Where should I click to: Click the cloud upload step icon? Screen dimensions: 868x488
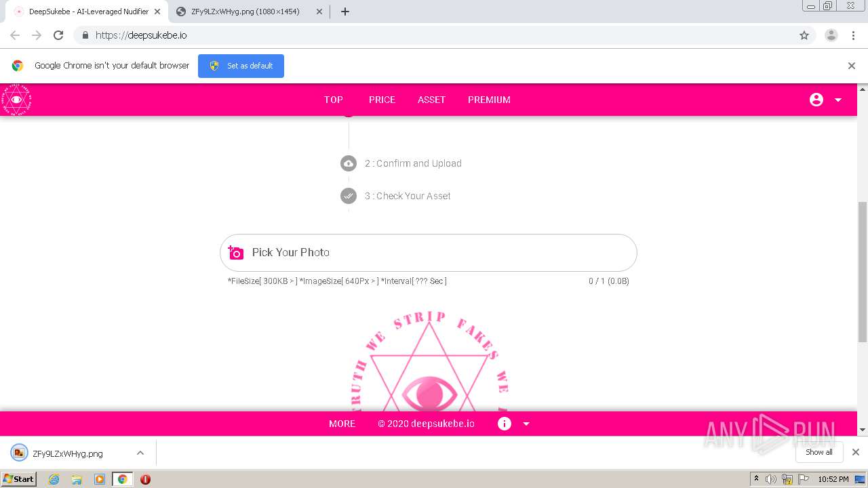pyautogui.click(x=349, y=163)
